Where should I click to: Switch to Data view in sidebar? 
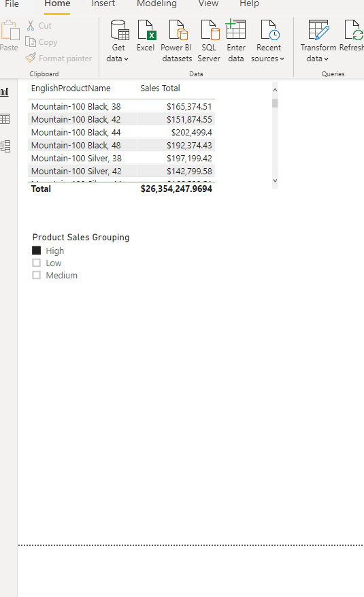tap(5, 119)
